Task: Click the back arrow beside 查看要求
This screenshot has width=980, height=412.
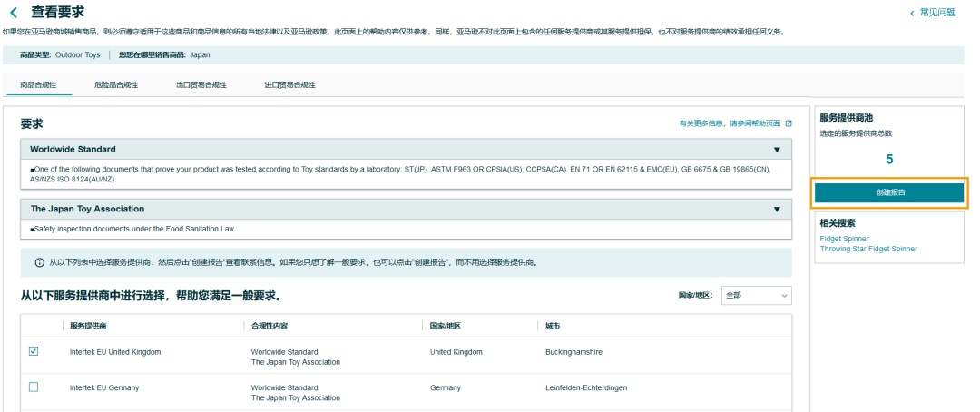Action: click(x=14, y=12)
